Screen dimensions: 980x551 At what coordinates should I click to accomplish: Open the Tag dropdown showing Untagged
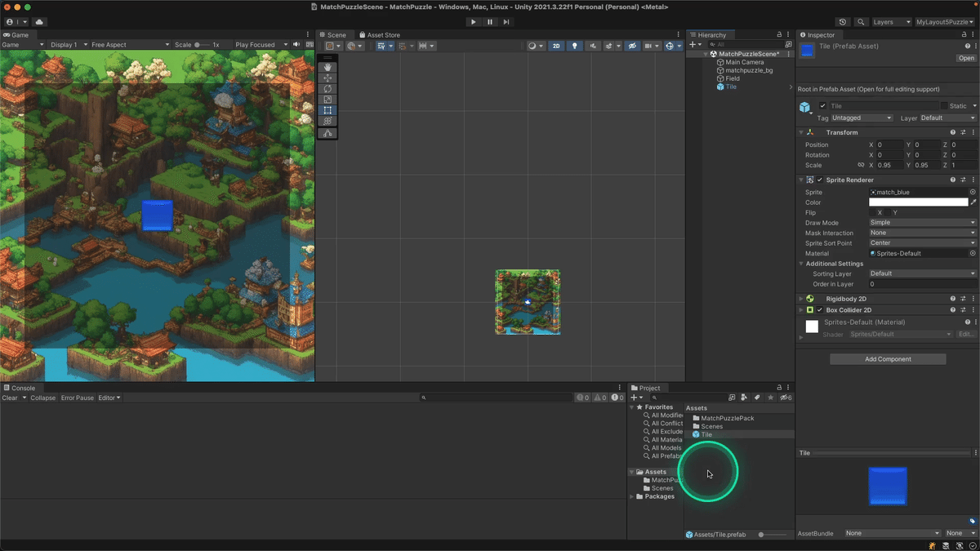click(862, 118)
